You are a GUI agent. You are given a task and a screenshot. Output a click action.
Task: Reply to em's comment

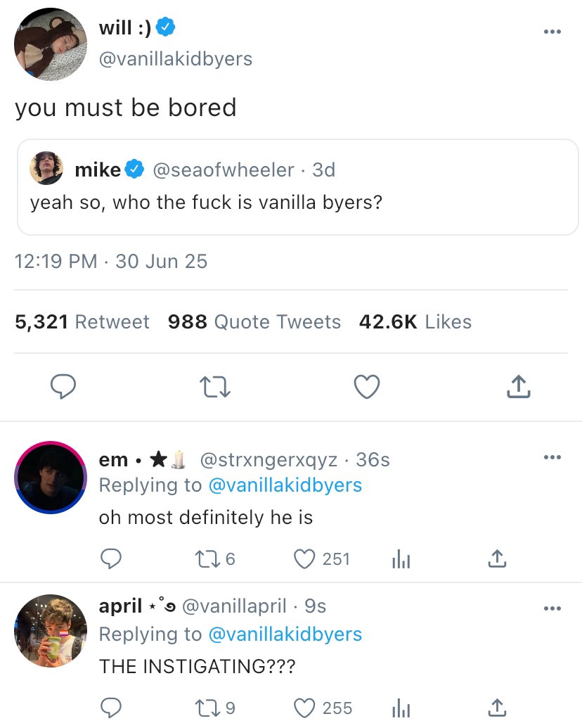click(110, 559)
